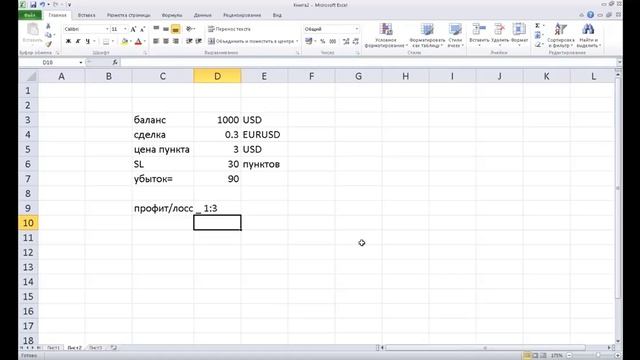The width and height of the screenshot is (640, 360).
Task: Click the Undo arrow in quick access toolbar
Action: pyautogui.click(x=42, y=5)
